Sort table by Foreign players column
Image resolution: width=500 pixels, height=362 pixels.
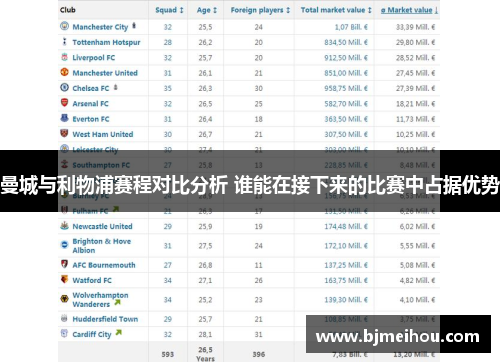click(260, 10)
